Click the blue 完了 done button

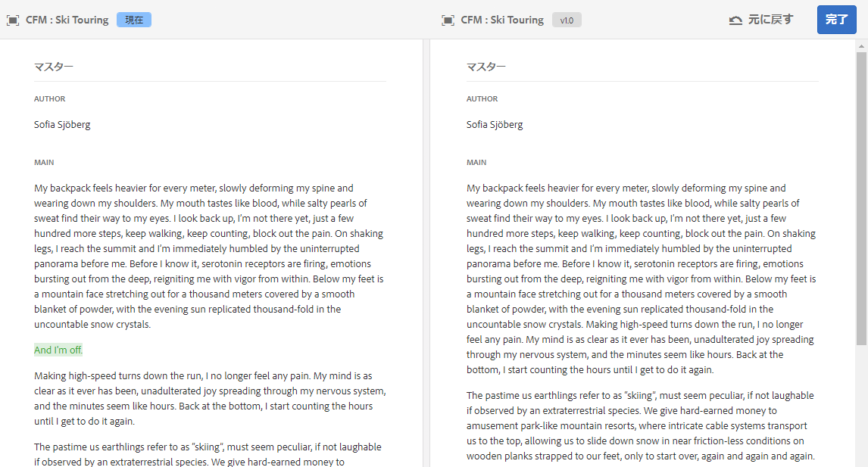(836, 20)
